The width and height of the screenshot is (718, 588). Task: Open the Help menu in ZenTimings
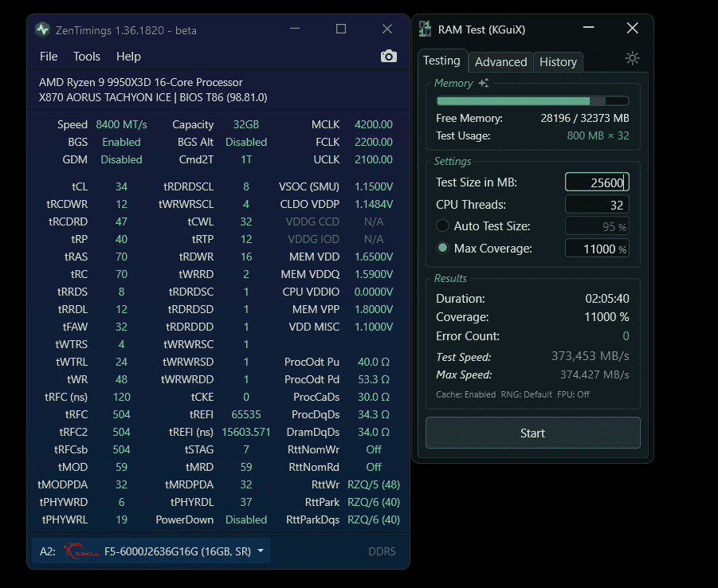coord(128,57)
